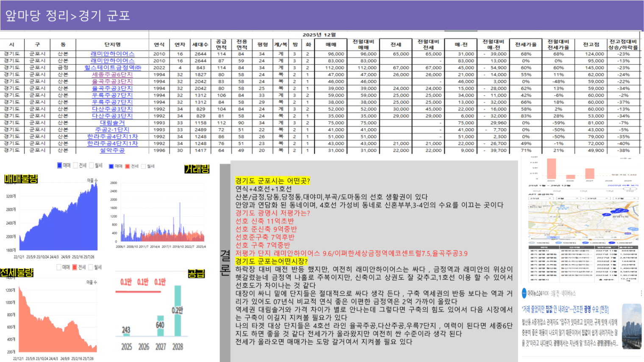Image resolution: width=644 pixels, height=362 pixels.
Task: Click the 2025 bar in the top-right supply chart
Action: [551, 169]
